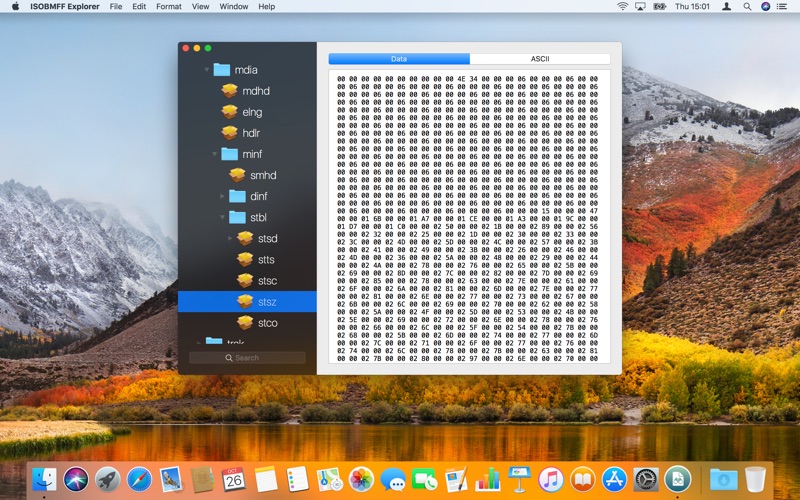The width and height of the screenshot is (800, 500).
Task: Open Siri from the menu bar
Action: (x=765, y=7)
